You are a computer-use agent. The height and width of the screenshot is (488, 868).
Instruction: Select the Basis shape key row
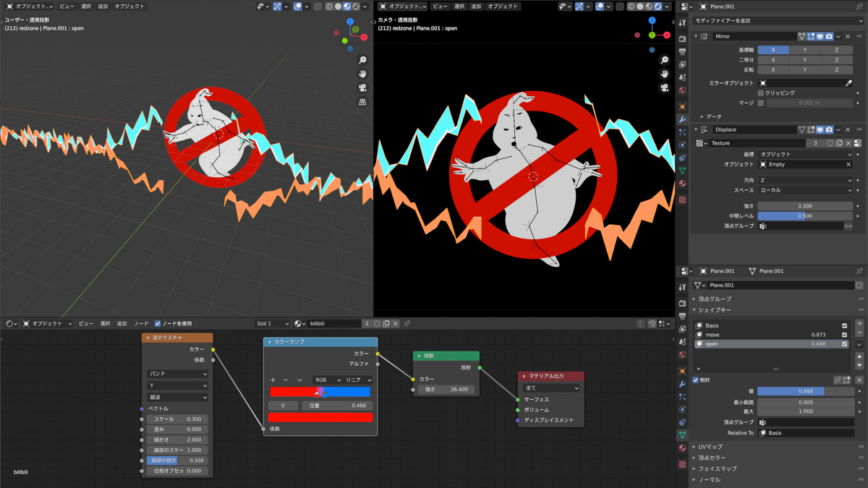771,325
